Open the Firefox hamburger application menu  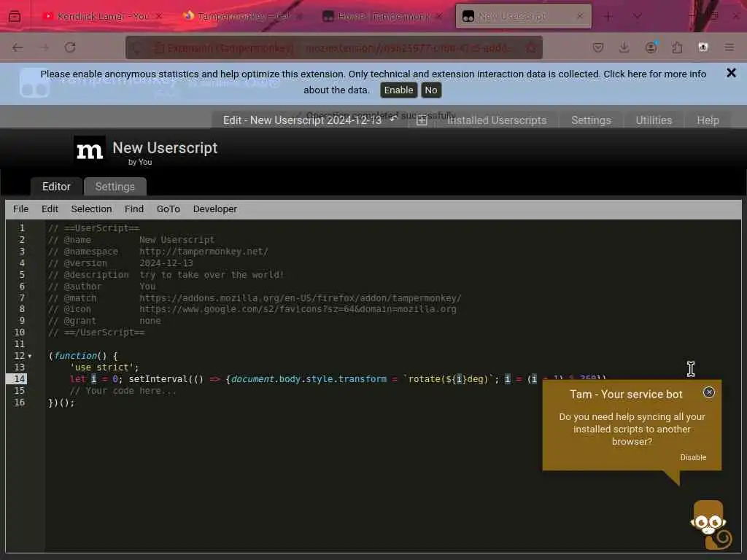pyautogui.click(x=729, y=47)
